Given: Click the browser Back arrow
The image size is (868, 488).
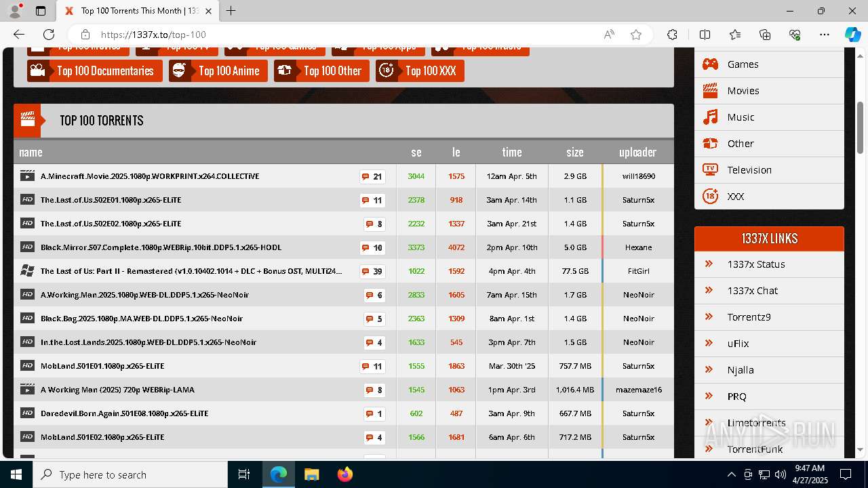Looking at the screenshot, I should [x=19, y=35].
